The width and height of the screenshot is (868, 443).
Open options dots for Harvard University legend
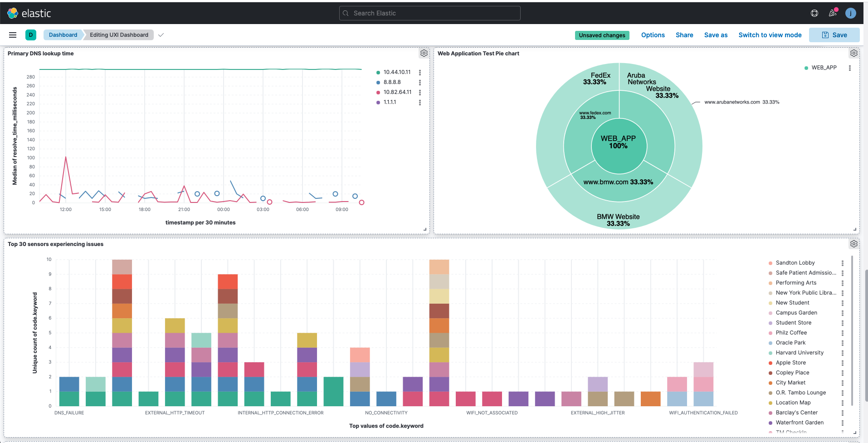tap(843, 353)
